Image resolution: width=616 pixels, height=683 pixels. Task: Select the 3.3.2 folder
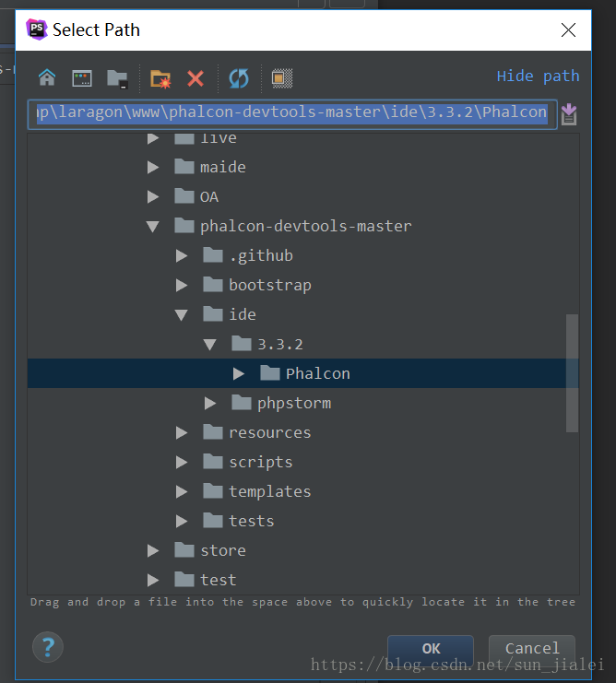[267, 345]
